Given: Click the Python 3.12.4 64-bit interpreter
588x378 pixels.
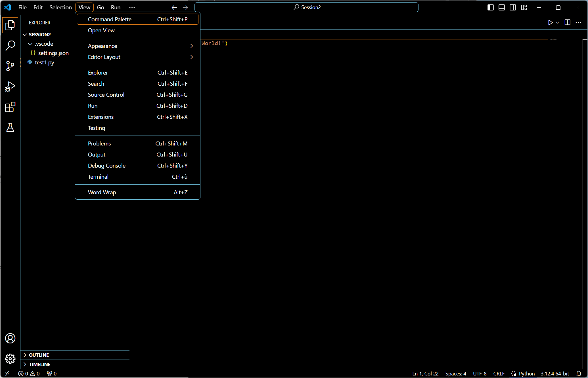Looking at the screenshot, I should [554, 374].
